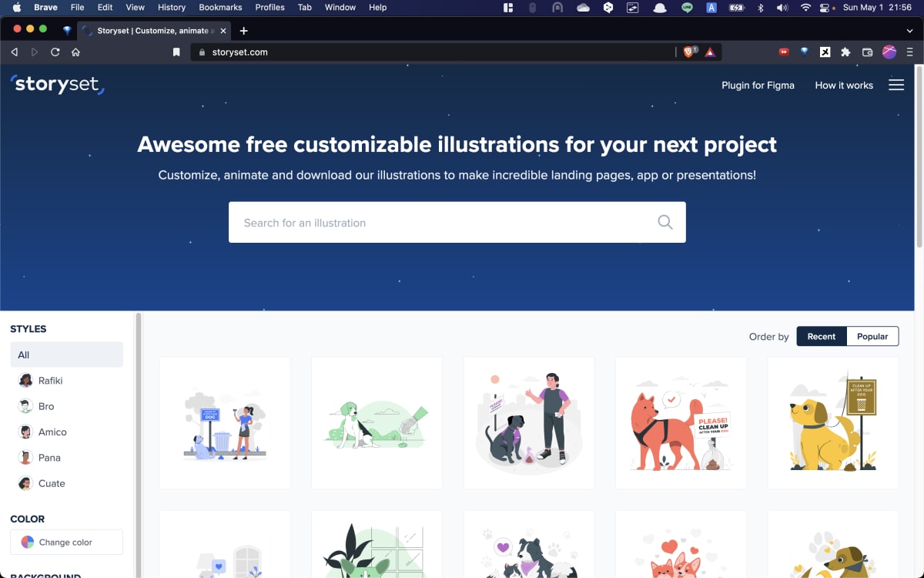
Task: Open the File menu
Action: (78, 8)
